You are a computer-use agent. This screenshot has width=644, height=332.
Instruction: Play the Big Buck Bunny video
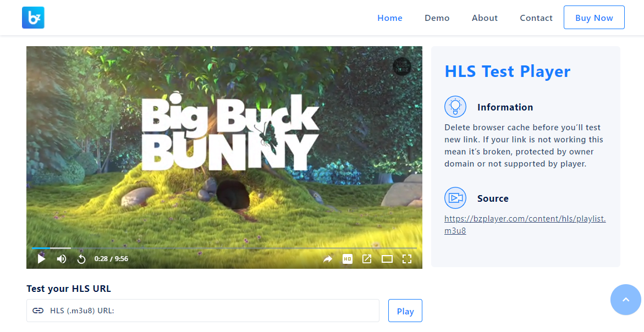click(x=41, y=259)
